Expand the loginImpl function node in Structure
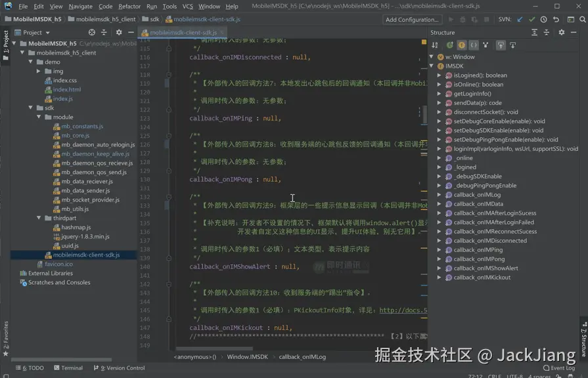The height and width of the screenshot is (378, 588). (440, 149)
